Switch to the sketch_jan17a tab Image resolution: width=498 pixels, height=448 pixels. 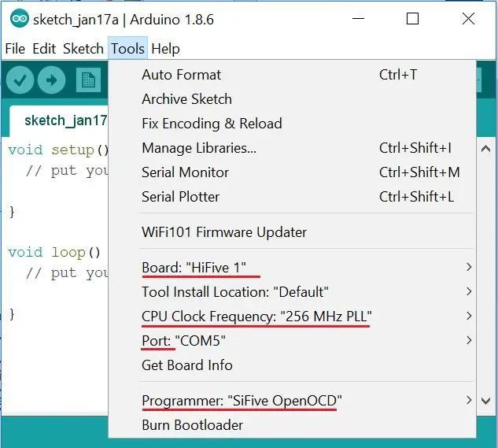[60, 120]
